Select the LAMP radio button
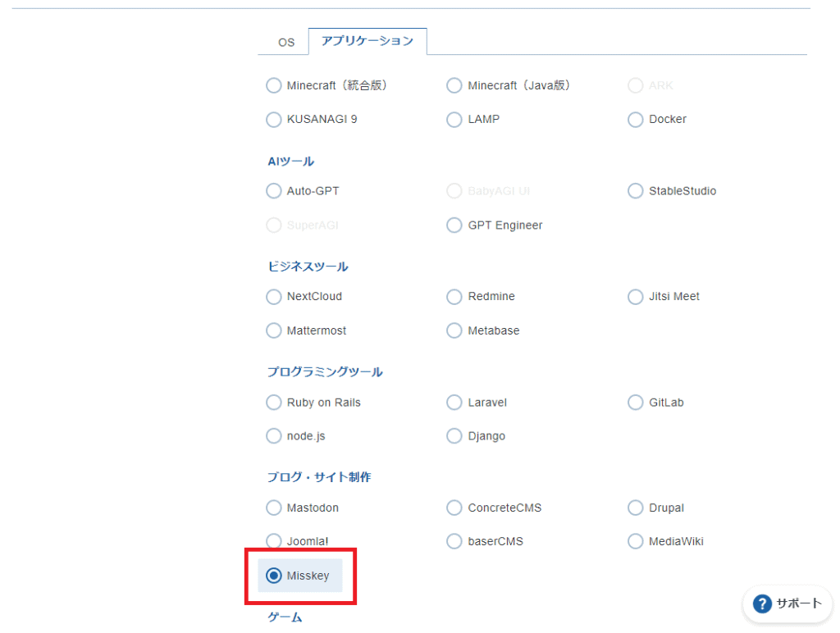Viewport: 840px width, 633px height. click(454, 120)
